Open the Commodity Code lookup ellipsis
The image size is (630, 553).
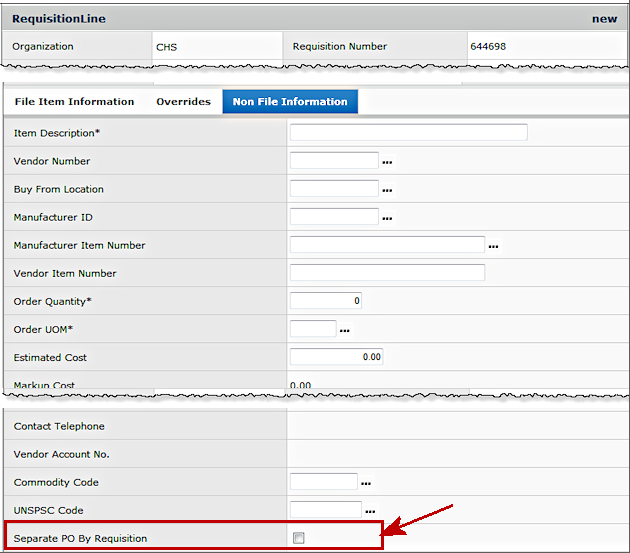pos(366,483)
